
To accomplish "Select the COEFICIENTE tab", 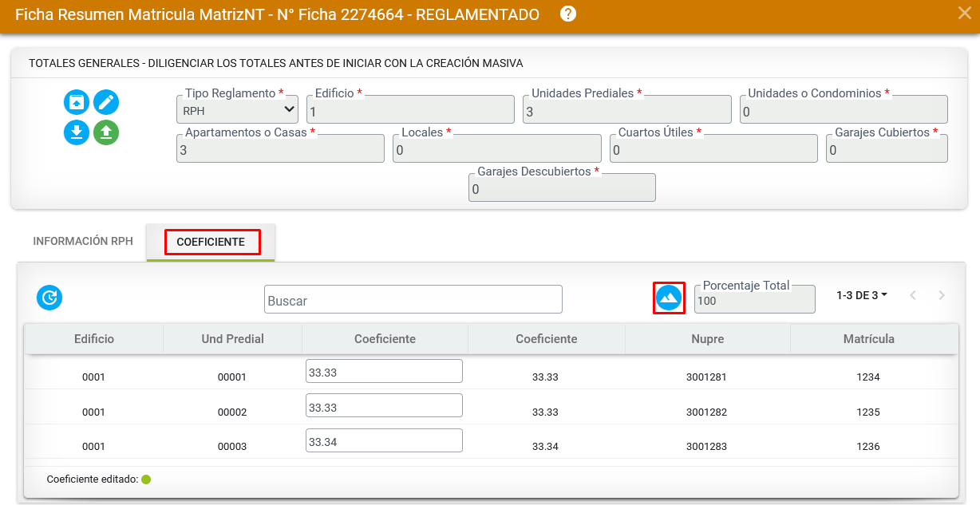I will click(x=211, y=242).
